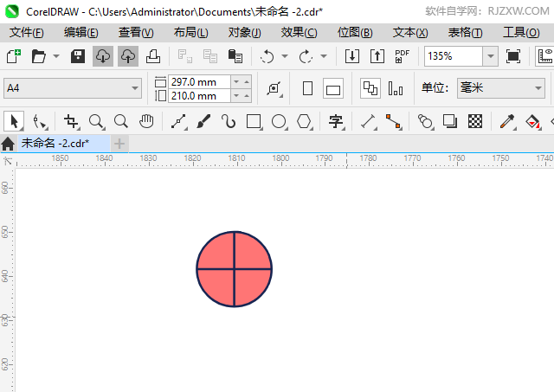Screen dimensions: 554x392
Task: Switch page to portrait orientation
Action: click(x=307, y=88)
